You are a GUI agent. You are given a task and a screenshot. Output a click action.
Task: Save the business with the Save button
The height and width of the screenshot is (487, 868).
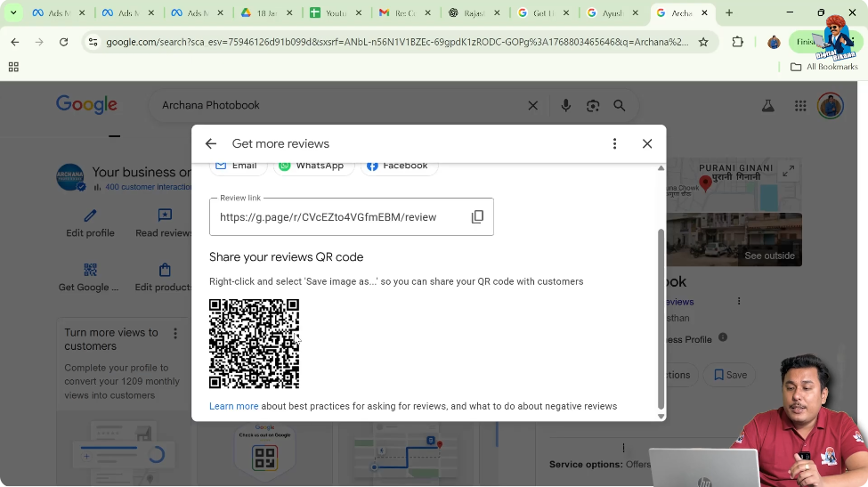[730, 375]
